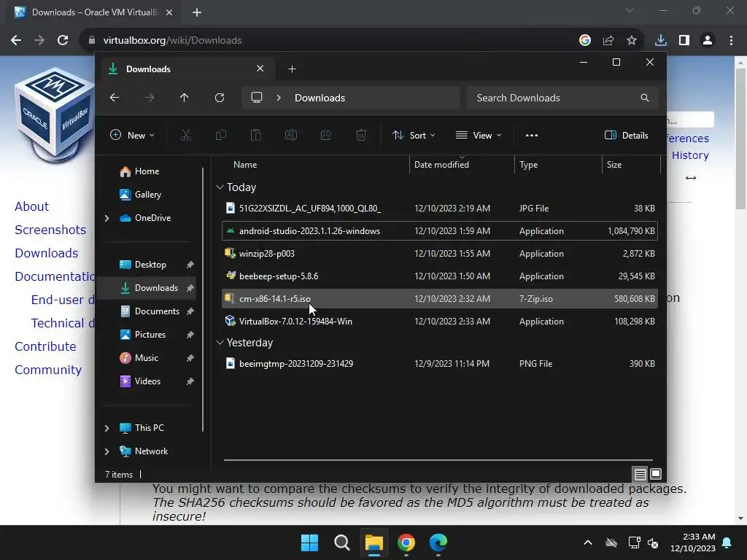Open a new Chrome tab
This screenshot has width=747, height=560.
click(x=197, y=12)
